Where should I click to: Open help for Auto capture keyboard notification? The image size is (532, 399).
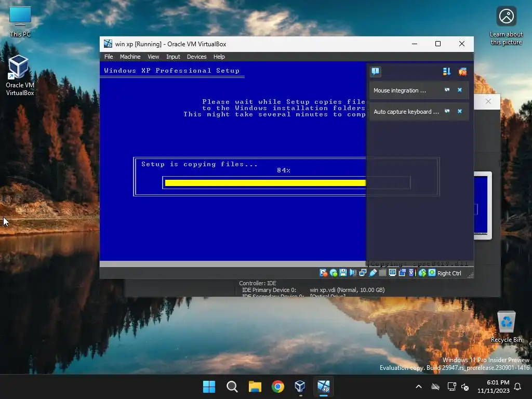coord(447,111)
